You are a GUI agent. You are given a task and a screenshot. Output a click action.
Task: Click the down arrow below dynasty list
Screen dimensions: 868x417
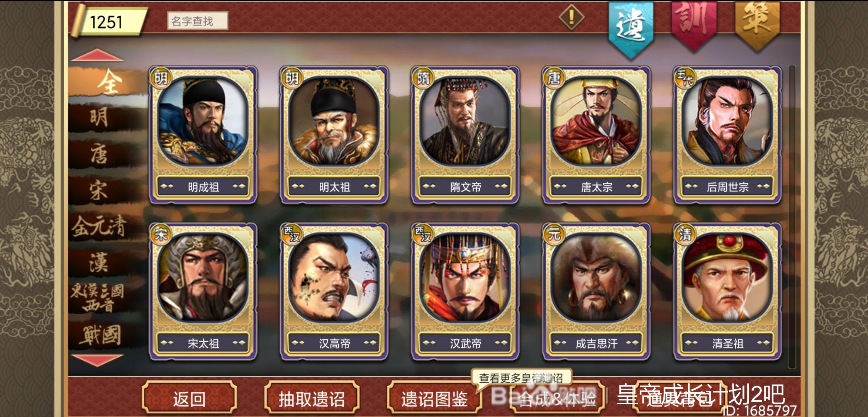97,360
